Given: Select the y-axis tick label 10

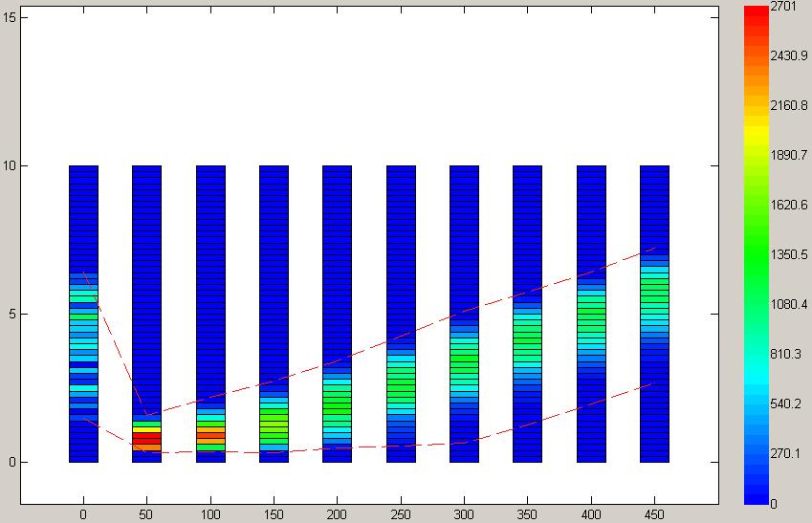Looking at the screenshot, I should (x=9, y=166).
